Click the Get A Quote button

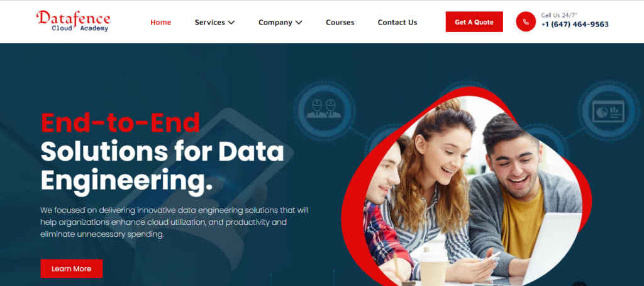[474, 22]
